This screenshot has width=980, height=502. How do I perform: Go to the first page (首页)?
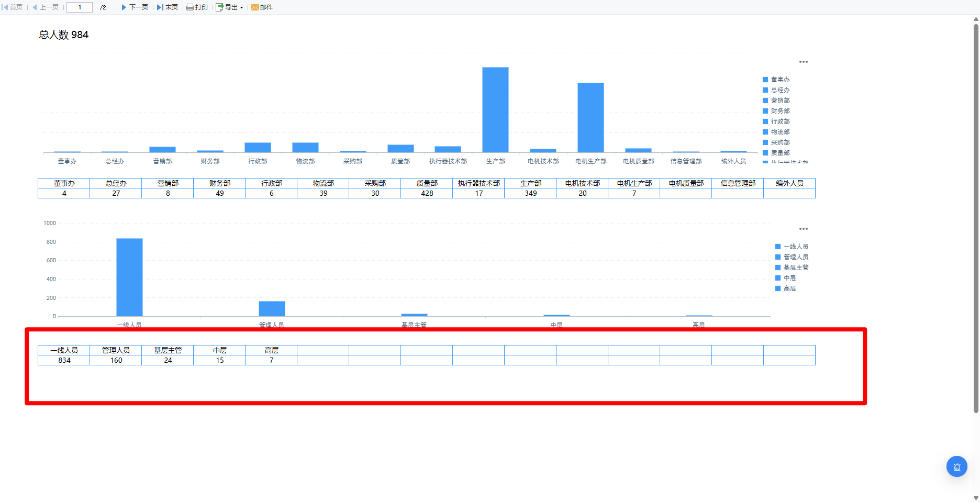click(x=13, y=7)
